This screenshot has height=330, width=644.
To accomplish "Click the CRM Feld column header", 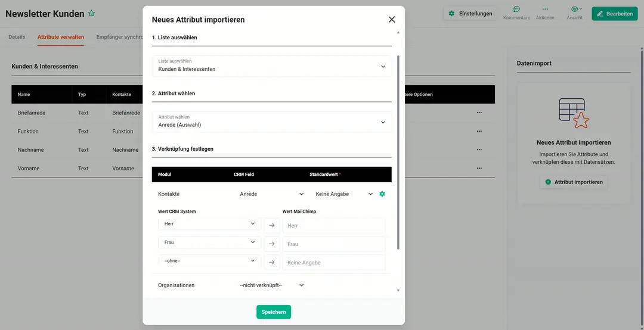I will click(x=243, y=175).
